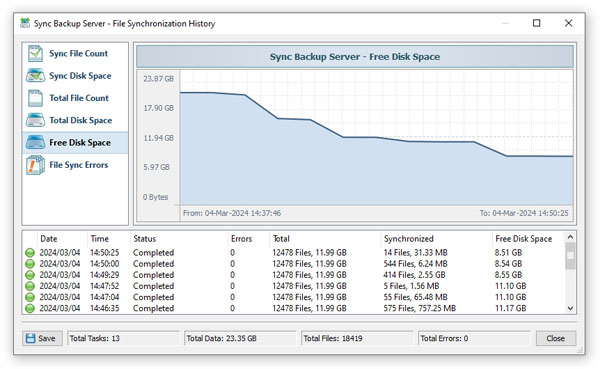This screenshot has width=600, height=369.
Task: Click green status icon for 14:49:29 row
Action: [x=30, y=275]
